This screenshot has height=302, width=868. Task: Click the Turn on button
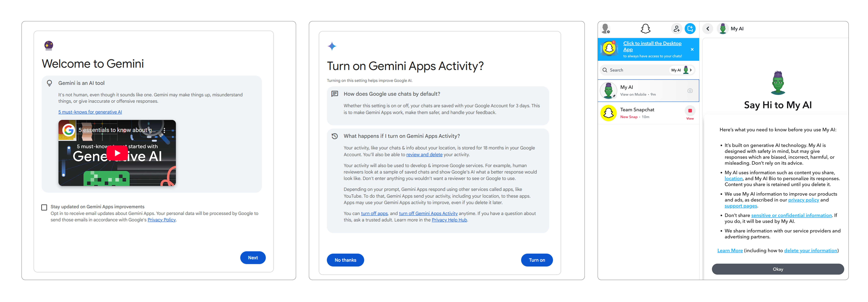pyautogui.click(x=537, y=260)
